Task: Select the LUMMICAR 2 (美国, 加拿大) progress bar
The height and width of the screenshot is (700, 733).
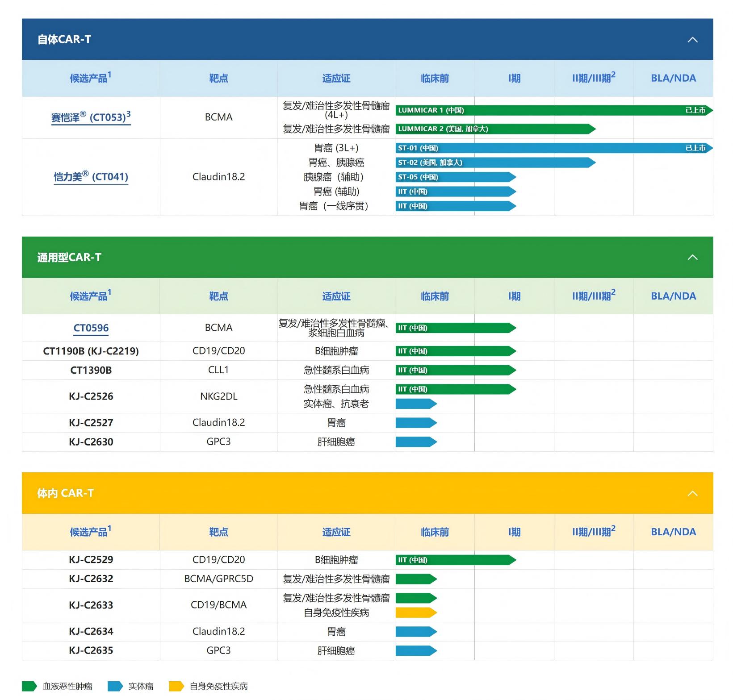Action: [x=496, y=129]
